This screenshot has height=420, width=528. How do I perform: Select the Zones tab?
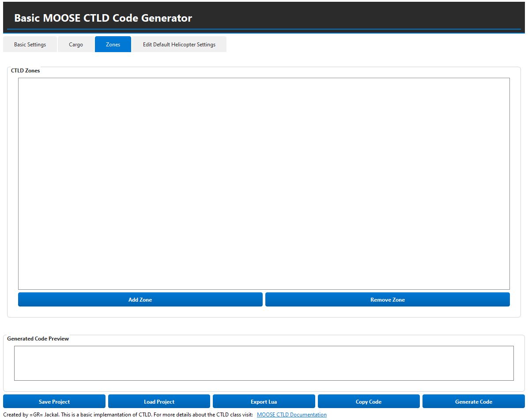(x=113, y=45)
